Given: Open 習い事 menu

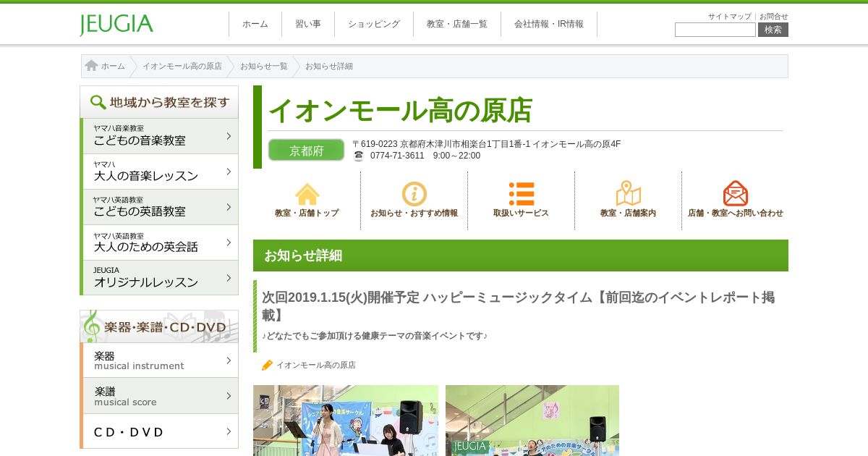Looking at the screenshot, I should [308, 24].
